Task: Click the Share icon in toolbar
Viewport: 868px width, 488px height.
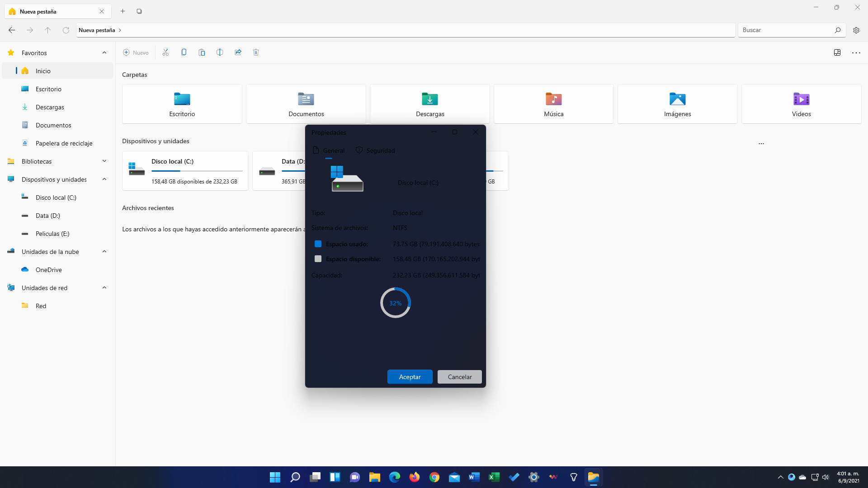Action: click(x=238, y=52)
